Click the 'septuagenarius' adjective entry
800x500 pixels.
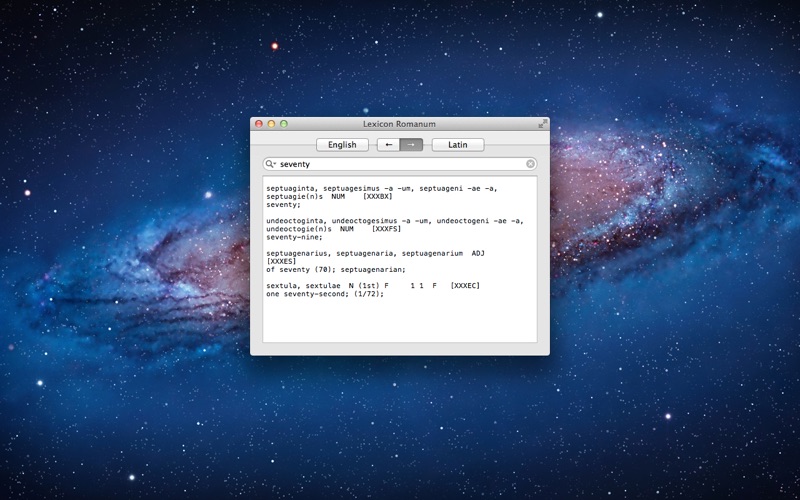click(x=300, y=253)
